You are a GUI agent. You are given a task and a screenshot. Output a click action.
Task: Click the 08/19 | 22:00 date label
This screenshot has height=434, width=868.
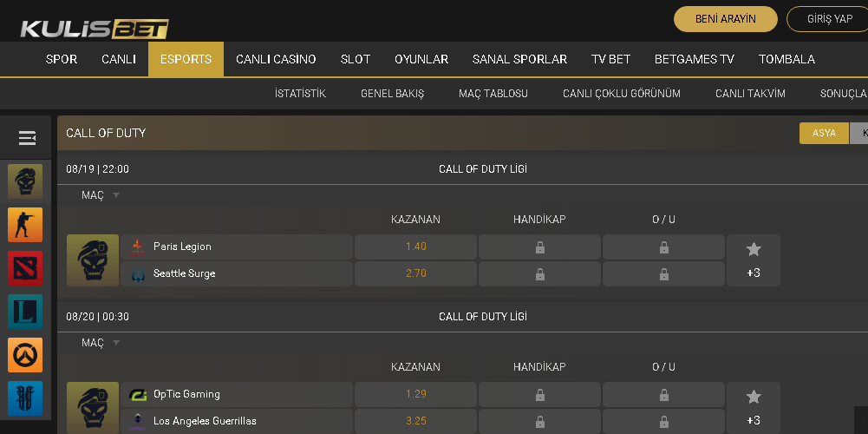(97, 169)
